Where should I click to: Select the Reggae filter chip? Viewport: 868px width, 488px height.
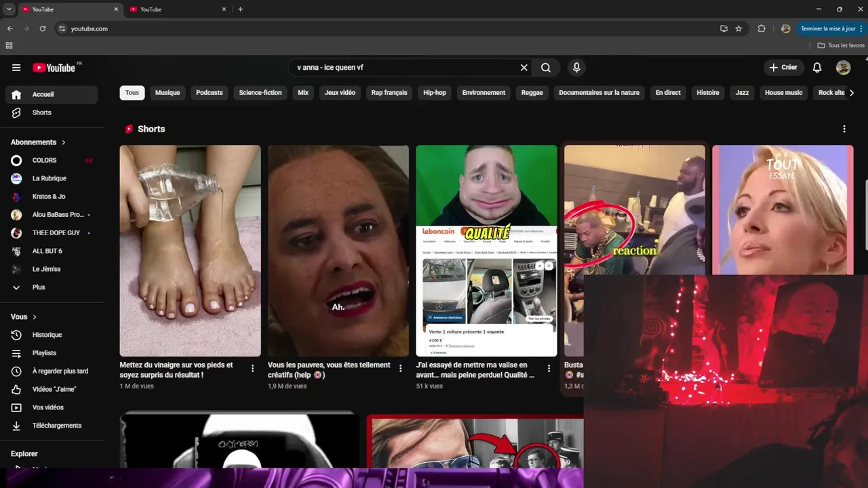click(x=532, y=93)
